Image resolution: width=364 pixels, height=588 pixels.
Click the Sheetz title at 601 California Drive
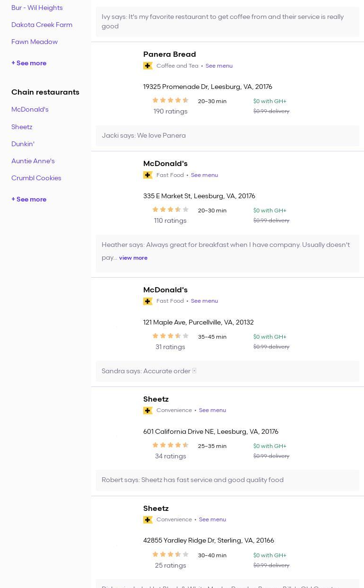coord(156,399)
